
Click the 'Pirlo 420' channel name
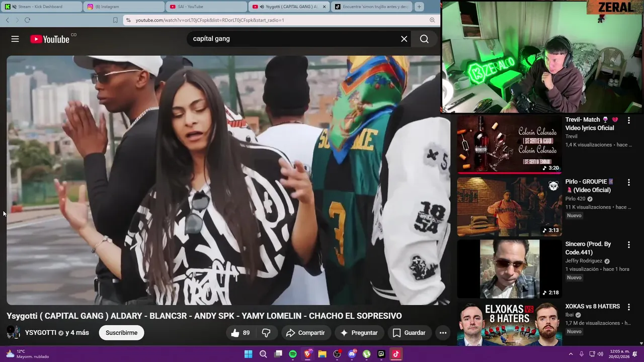tap(575, 199)
